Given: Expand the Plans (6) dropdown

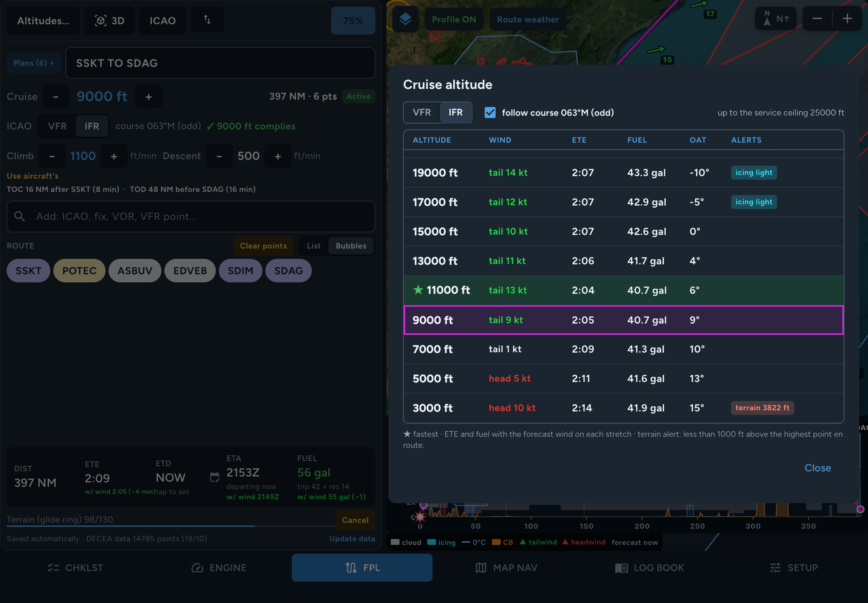Looking at the screenshot, I should [x=33, y=63].
